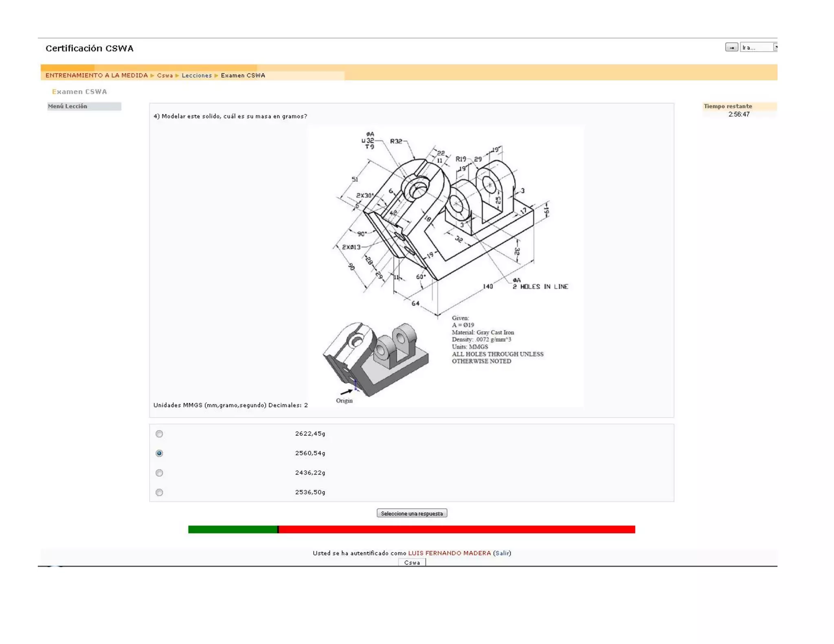This screenshot has height=644, width=834.
Task: Select the 2622,45g answer radio button
Action: tap(159, 434)
